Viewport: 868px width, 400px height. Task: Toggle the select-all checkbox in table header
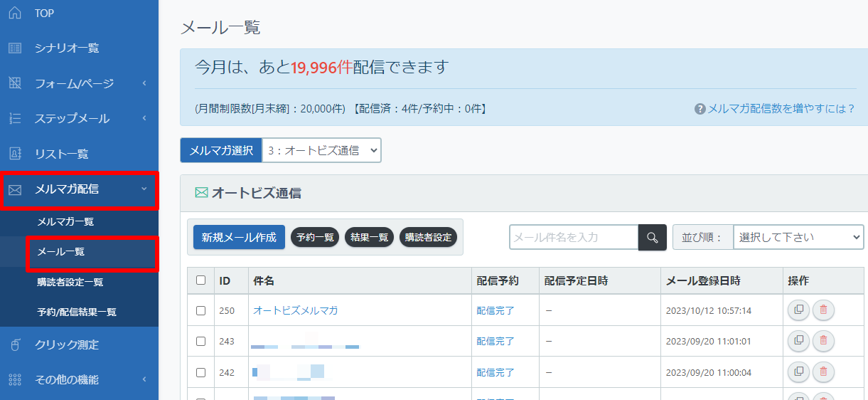pos(200,280)
